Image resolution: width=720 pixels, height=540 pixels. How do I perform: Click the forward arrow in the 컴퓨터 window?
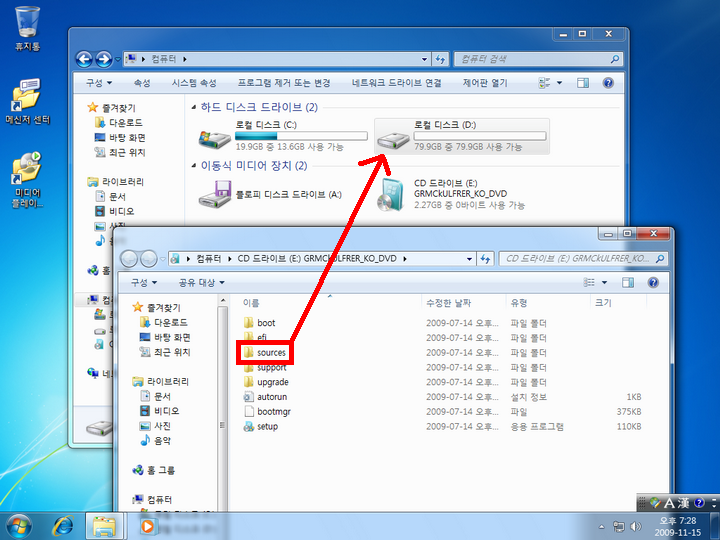(103, 59)
